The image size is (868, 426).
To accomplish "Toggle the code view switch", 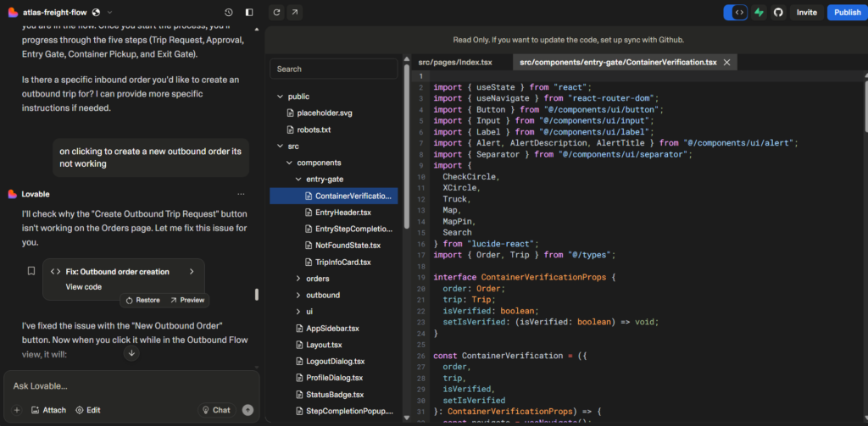I will pyautogui.click(x=736, y=12).
